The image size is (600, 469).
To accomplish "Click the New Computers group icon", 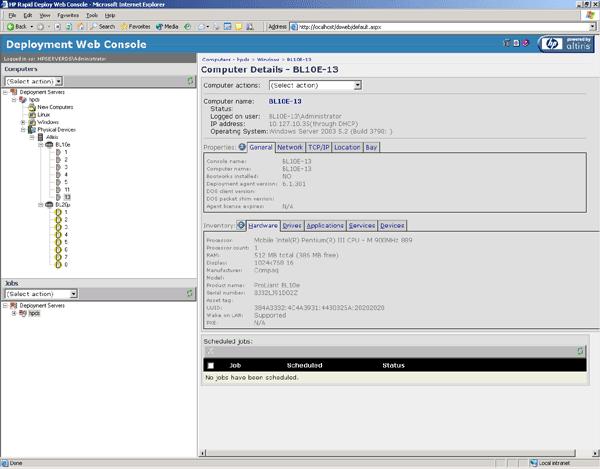I will pos(32,107).
